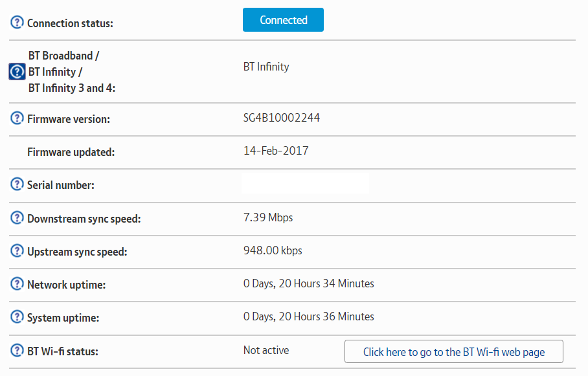This screenshot has width=588, height=376.
Task: Go to the BT Wi-fi web page
Action: (x=454, y=351)
